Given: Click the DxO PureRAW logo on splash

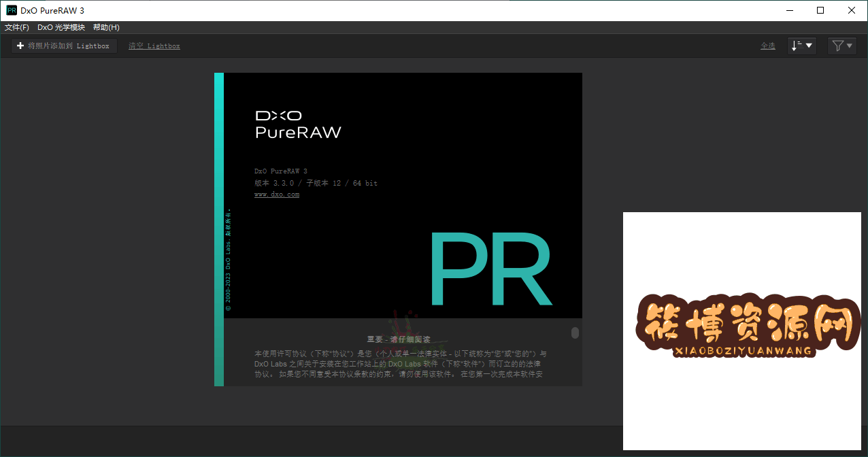Looking at the screenshot, I should 298,124.
